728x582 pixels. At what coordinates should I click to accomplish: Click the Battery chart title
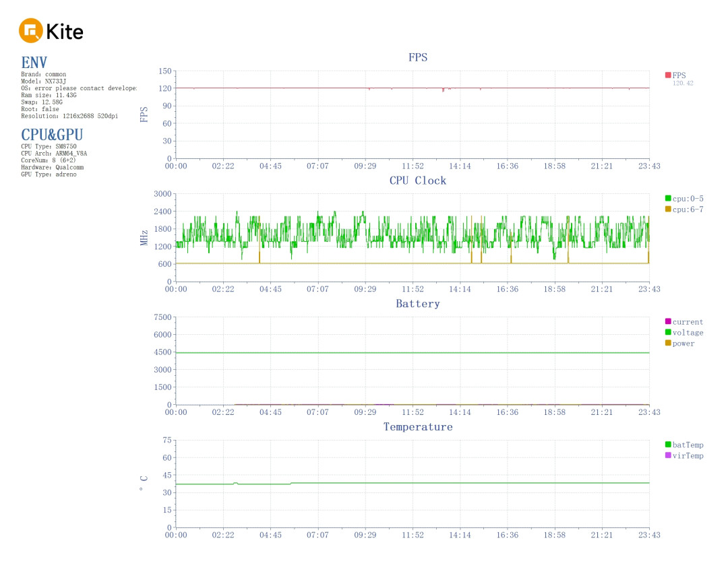coord(418,304)
